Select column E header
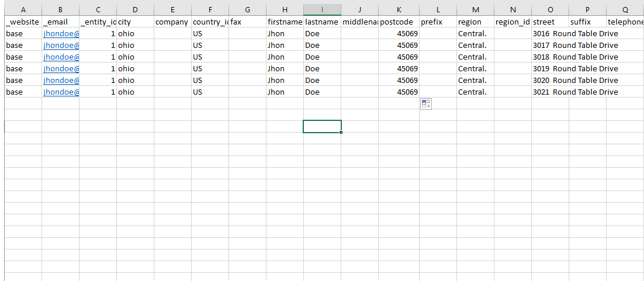 [x=172, y=10]
